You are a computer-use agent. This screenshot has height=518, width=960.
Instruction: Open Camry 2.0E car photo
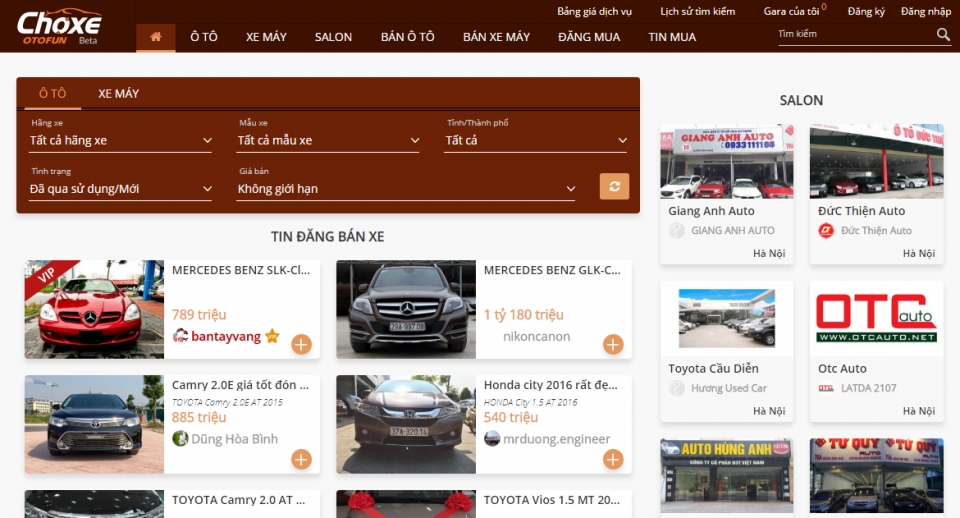click(94, 424)
